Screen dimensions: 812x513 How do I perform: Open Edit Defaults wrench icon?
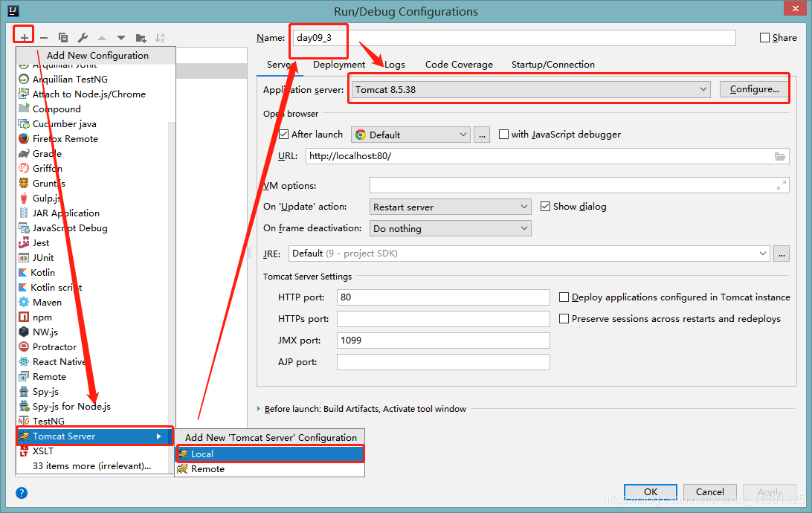coord(83,38)
